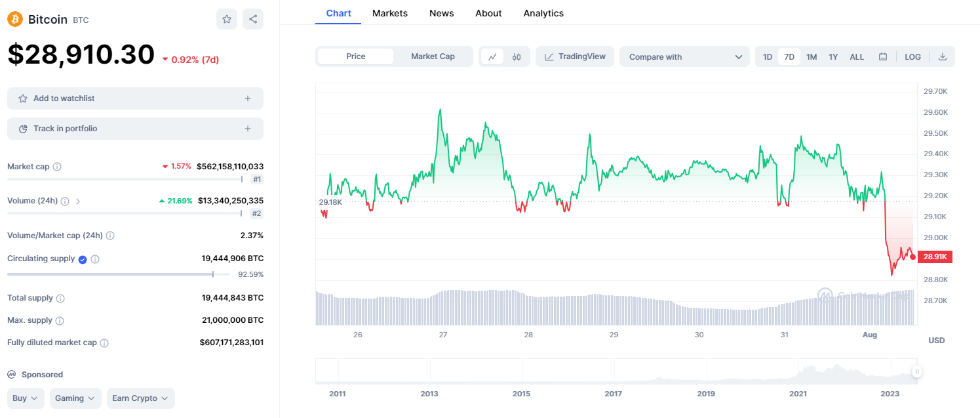Click Track in portfolio button
The height and width of the screenshot is (418, 980).
(135, 129)
